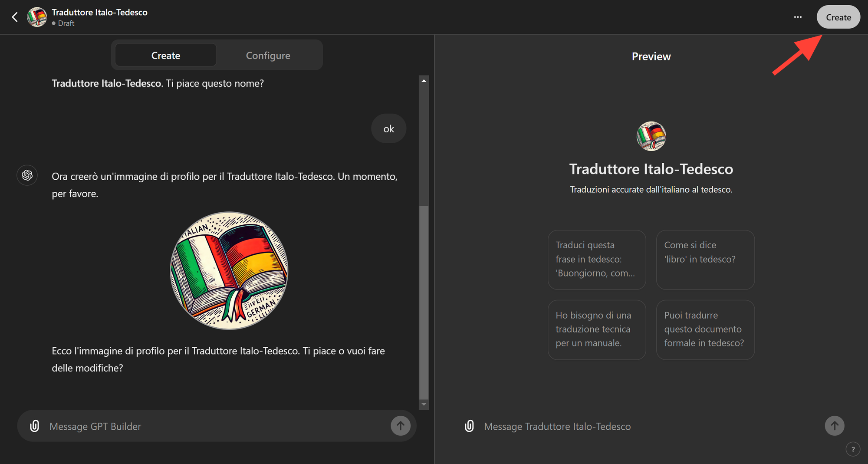This screenshot has height=464, width=868.
Task: Click the attach file paperclip in GPT Builder
Action: (x=35, y=426)
